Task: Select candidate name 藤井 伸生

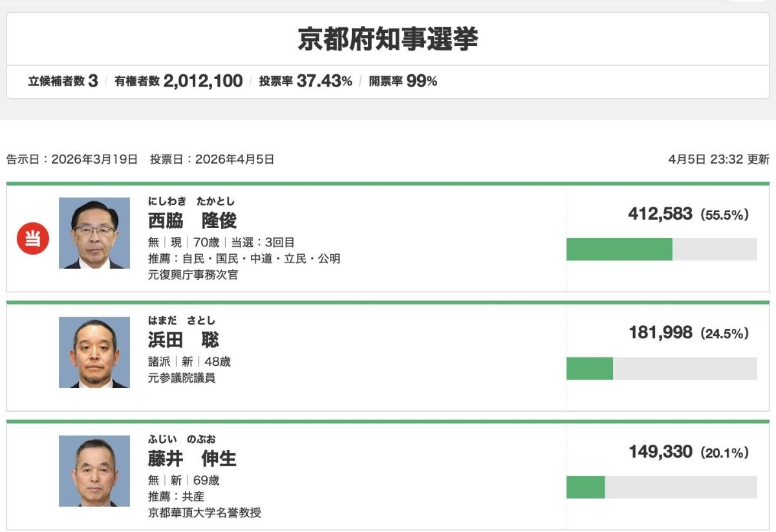Action: pos(192,458)
